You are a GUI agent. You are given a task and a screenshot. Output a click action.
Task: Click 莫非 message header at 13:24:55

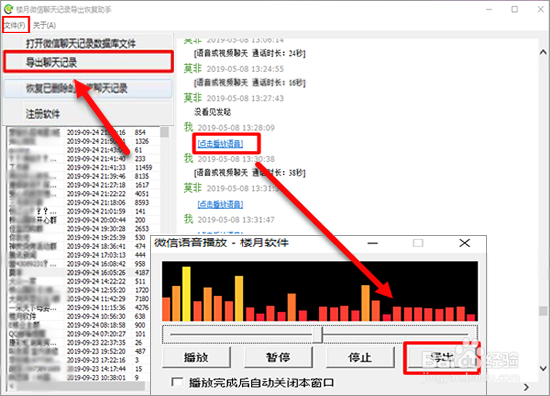point(234,69)
